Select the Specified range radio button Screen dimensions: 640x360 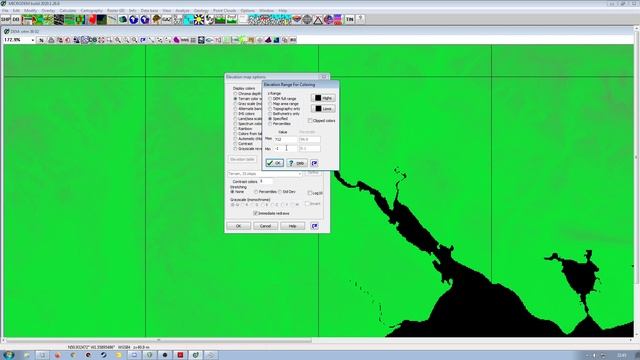(270, 118)
